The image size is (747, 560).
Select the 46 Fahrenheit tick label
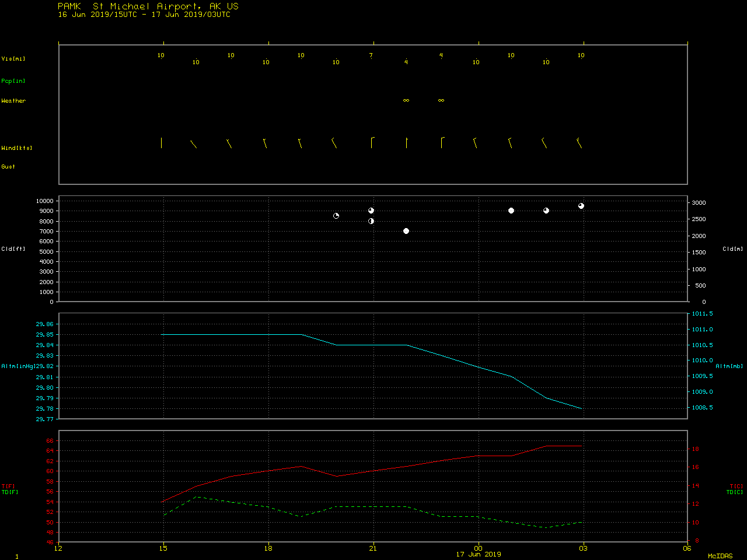click(50, 543)
